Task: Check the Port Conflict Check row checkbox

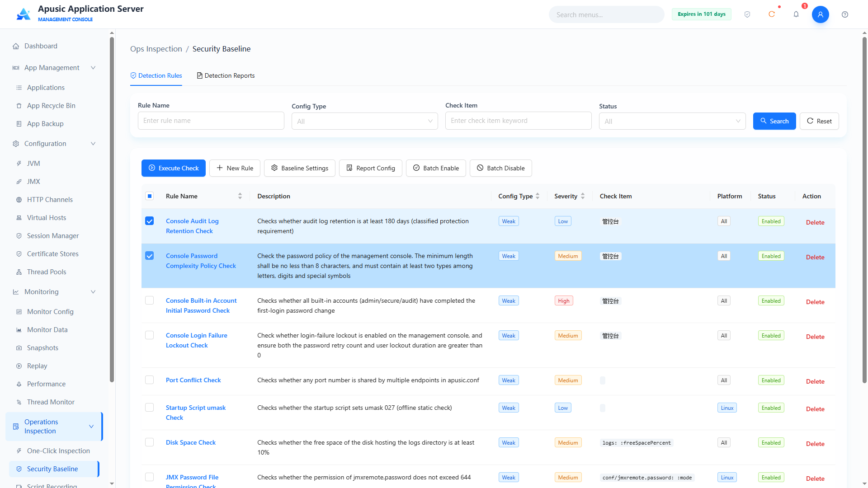Action: 150,380
